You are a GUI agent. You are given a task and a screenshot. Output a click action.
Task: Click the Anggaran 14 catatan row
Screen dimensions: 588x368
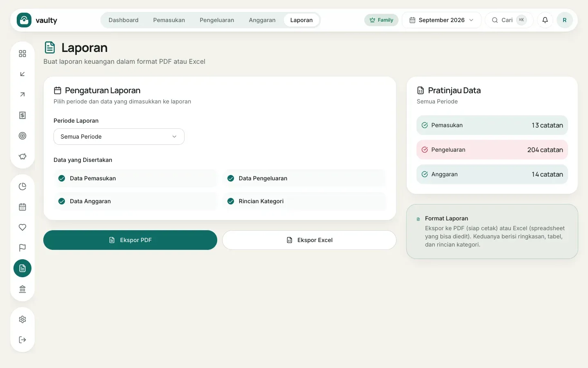pyautogui.click(x=492, y=174)
